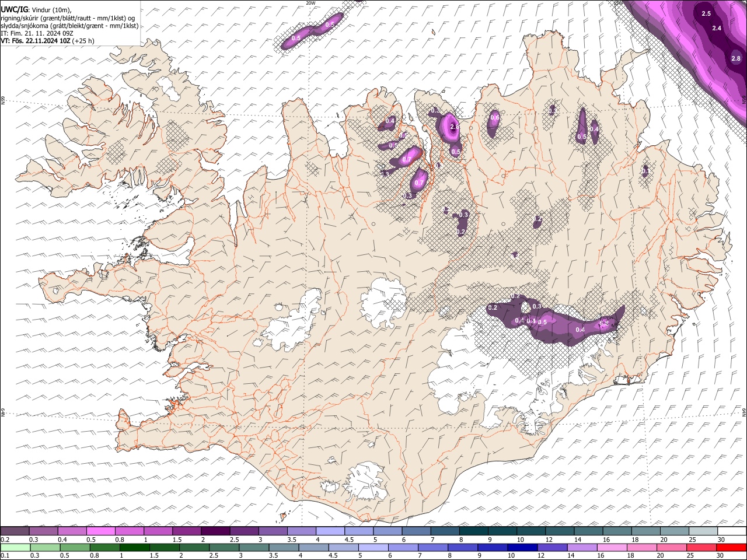Click the 'VT: Fös. 22.11.2024 10Z' valid time
The width and height of the screenshot is (747, 560).
tap(36, 41)
